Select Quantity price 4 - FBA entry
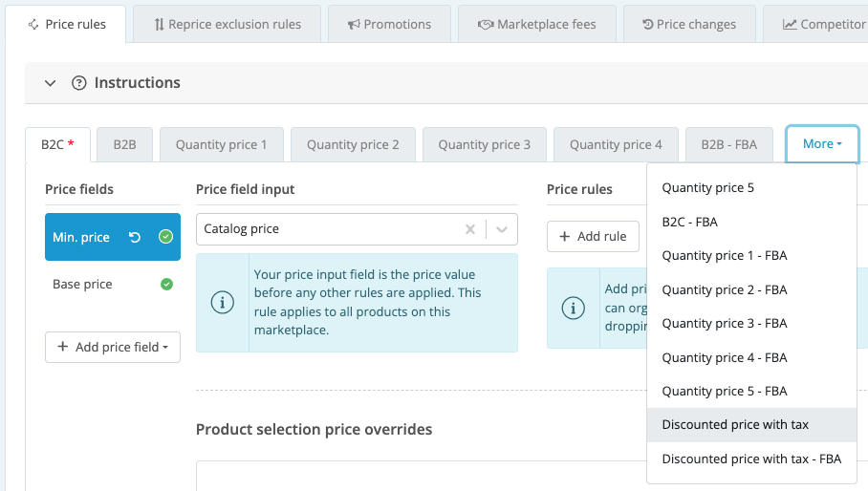This screenshot has width=868, height=491. coord(751,358)
